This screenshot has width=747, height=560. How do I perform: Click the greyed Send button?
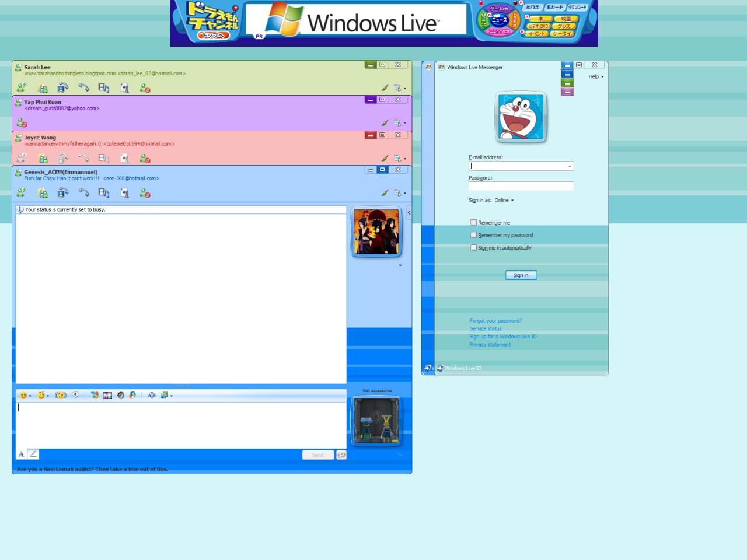tap(317, 454)
